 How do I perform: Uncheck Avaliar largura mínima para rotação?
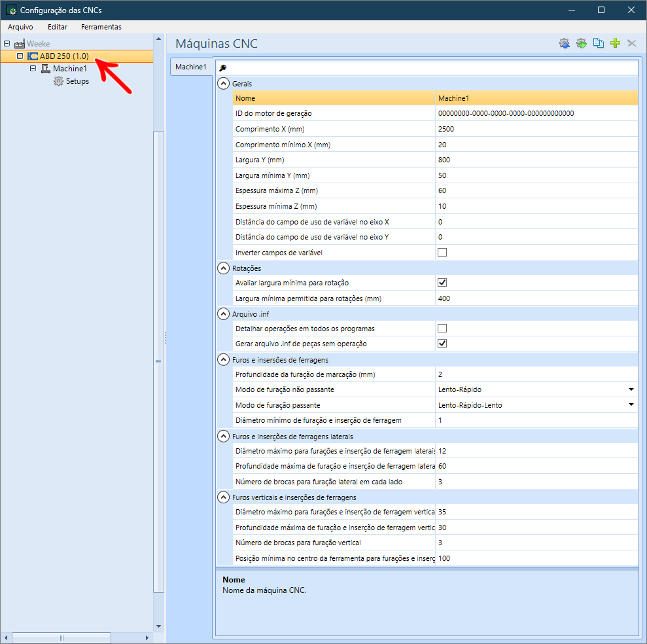tap(442, 282)
